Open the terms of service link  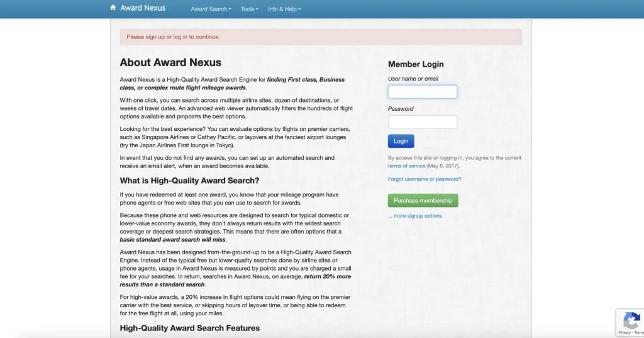(407, 166)
